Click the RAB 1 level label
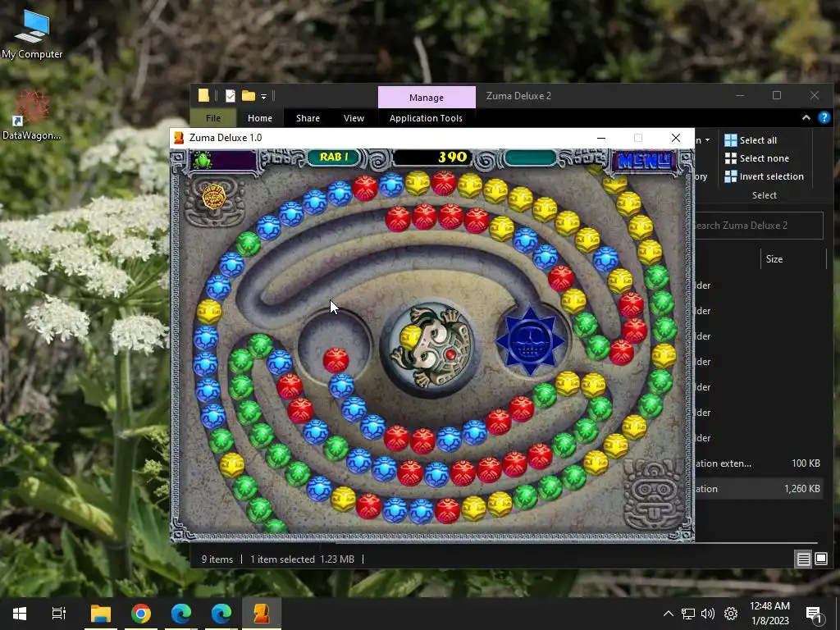The height and width of the screenshot is (630, 840). [335, 157]
